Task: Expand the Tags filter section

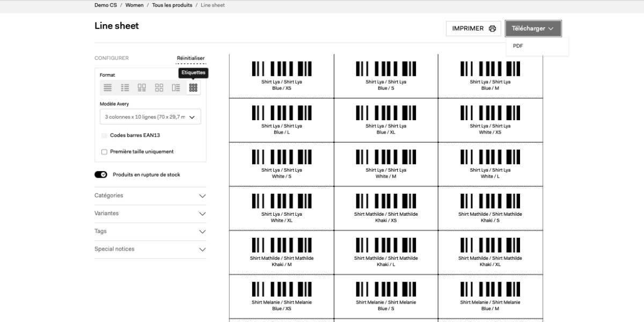Action: [150, 231]
